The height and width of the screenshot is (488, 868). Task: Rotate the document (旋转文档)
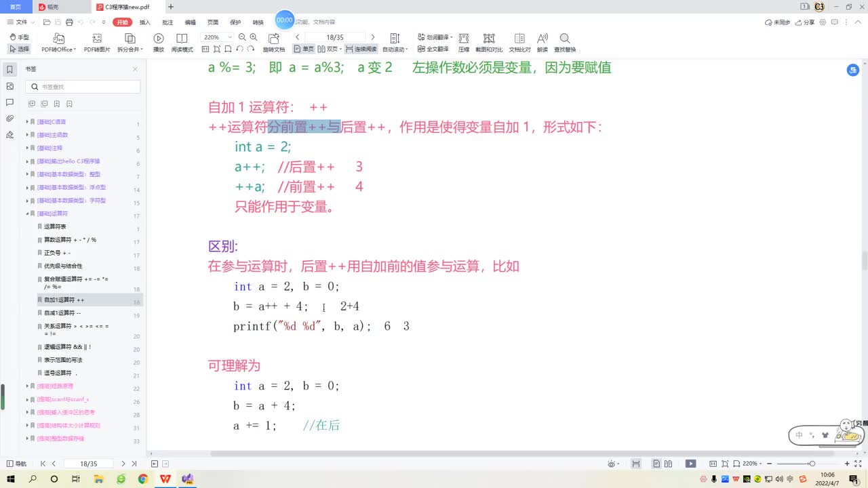(x=274, y=43)
